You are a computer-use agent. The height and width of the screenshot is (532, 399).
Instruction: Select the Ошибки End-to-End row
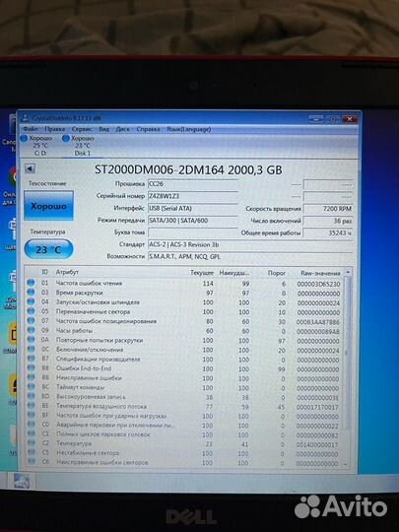tap(184, 368)
